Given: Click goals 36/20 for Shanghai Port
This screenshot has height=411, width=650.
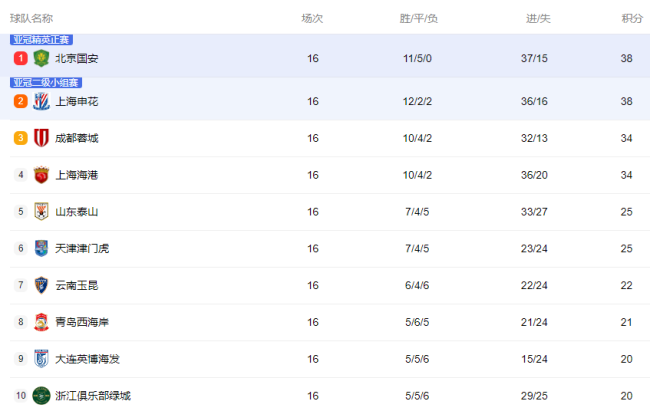Looking at the screenshot, I should coord(534,175).
